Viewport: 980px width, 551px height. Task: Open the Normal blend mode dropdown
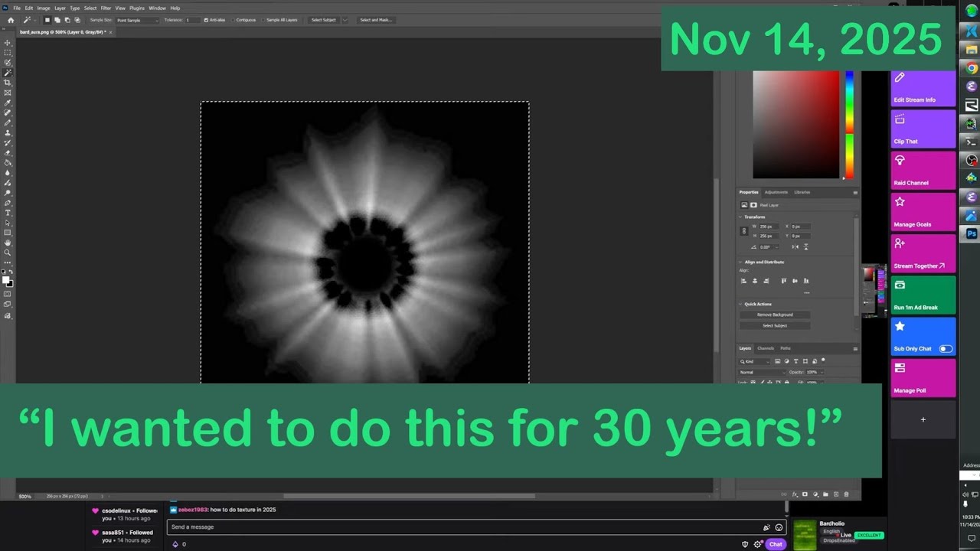pyautogui.click(x=763, y=372)
